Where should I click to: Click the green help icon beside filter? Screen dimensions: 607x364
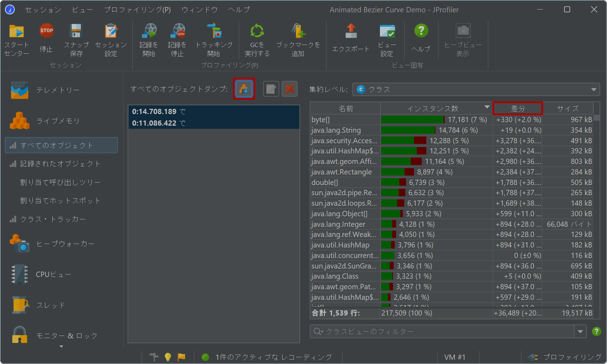[596, 331]
